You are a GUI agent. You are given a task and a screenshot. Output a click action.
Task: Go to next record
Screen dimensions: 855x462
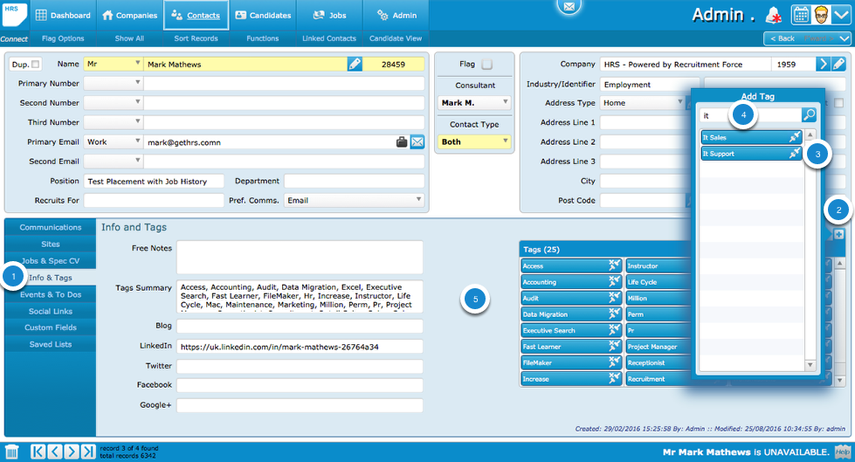point(71,452)
